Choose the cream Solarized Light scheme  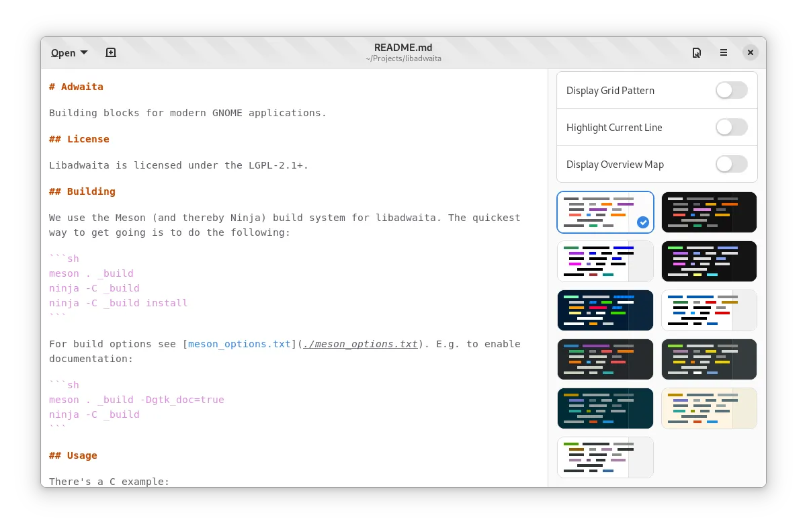[x=709, y=408]
